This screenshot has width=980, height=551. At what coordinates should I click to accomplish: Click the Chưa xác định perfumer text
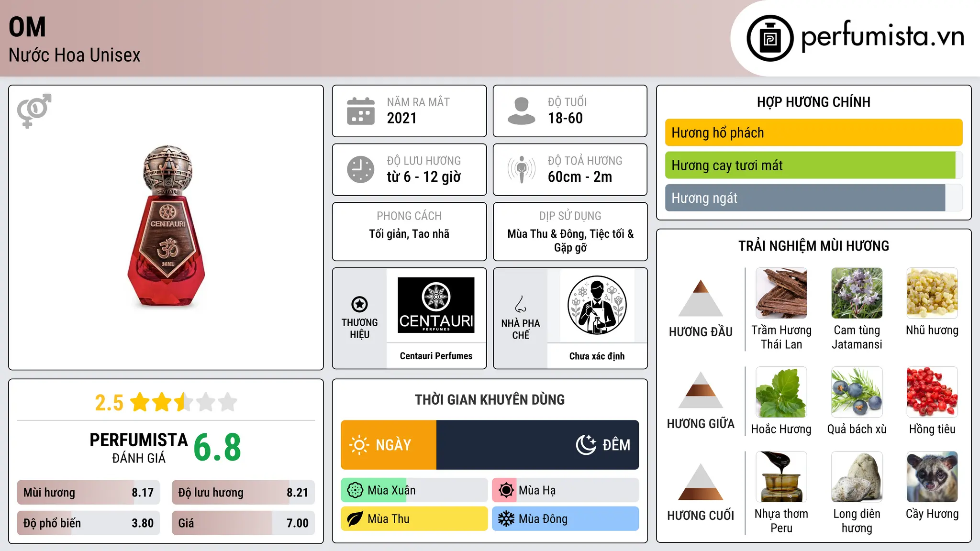[597, 356]
